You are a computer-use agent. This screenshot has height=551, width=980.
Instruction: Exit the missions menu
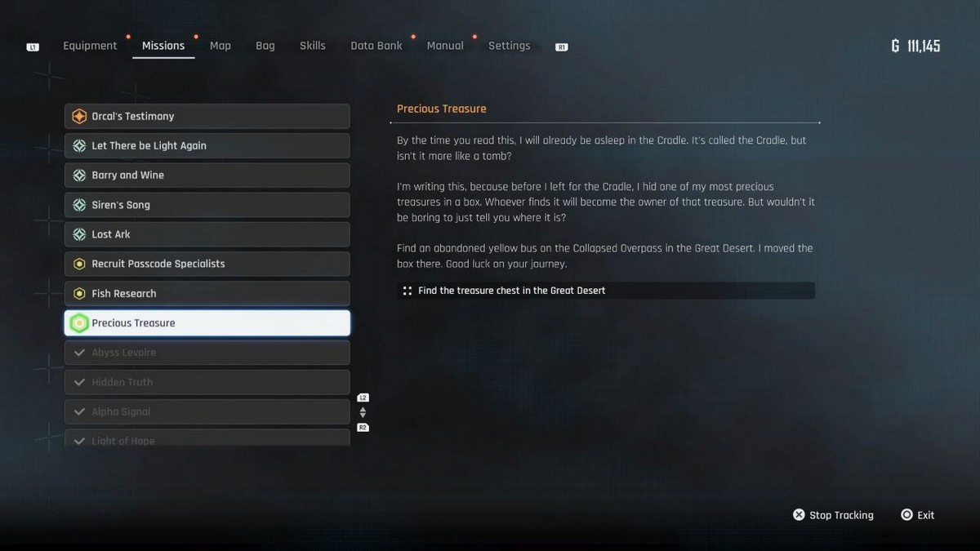tap(917, 515)
